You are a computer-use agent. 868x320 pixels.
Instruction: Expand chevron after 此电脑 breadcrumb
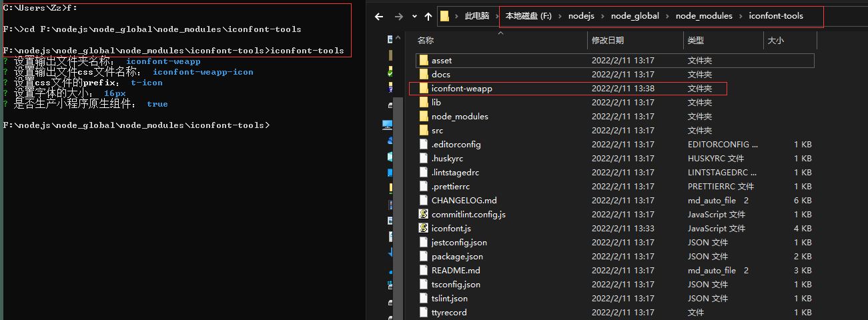(x=497, y=16)
